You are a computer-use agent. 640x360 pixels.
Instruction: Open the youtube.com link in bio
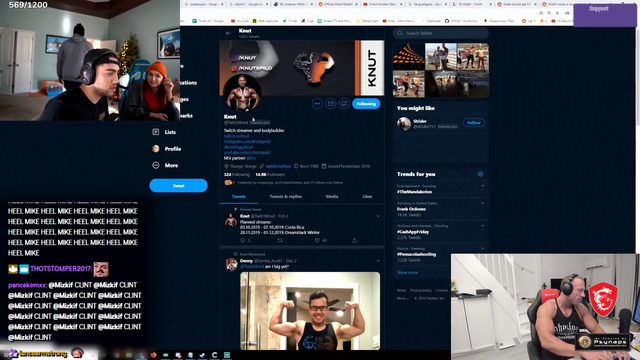[247, 152]
